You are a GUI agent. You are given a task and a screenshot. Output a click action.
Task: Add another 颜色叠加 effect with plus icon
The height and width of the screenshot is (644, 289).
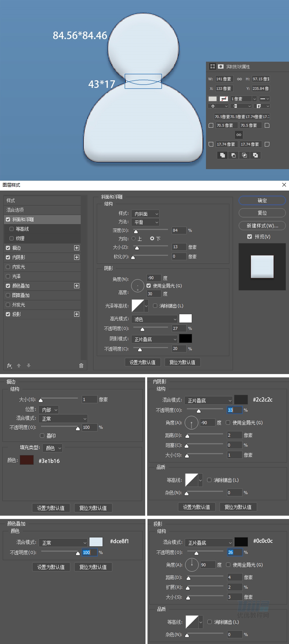pyautogui.click(x=77, y=286)
